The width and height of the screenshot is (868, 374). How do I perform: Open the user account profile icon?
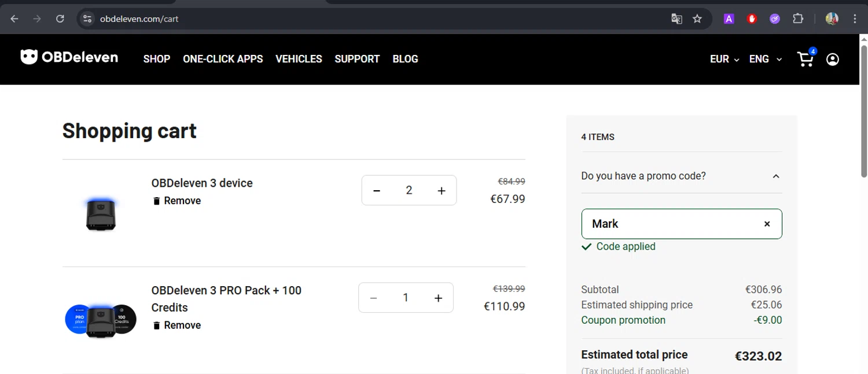point(833,59)
